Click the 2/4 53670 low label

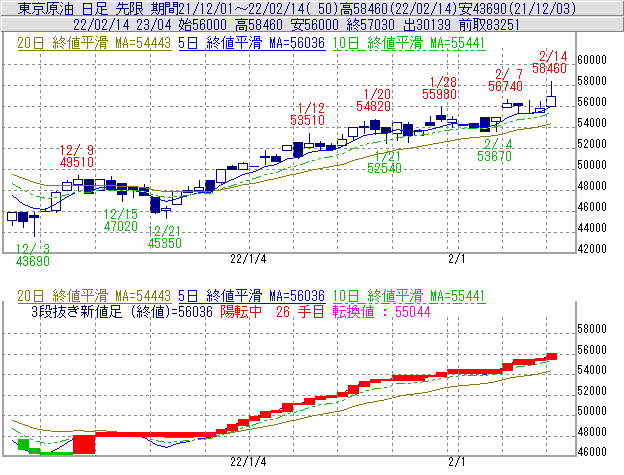(495, 150)
